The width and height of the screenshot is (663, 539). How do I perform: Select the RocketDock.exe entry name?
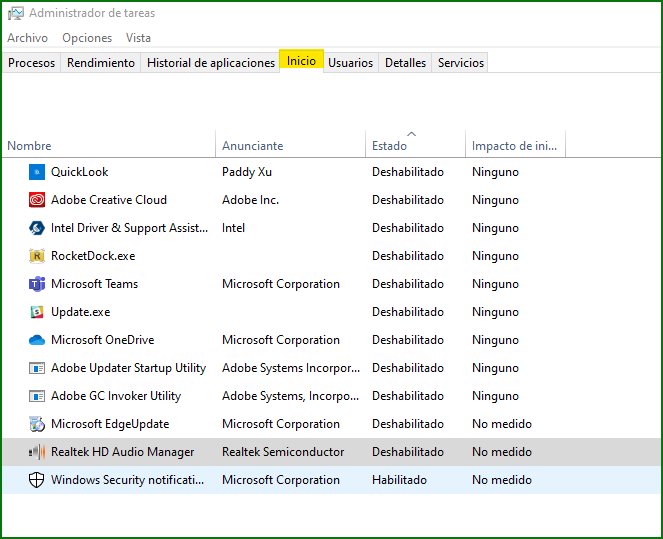coord(93,256)
